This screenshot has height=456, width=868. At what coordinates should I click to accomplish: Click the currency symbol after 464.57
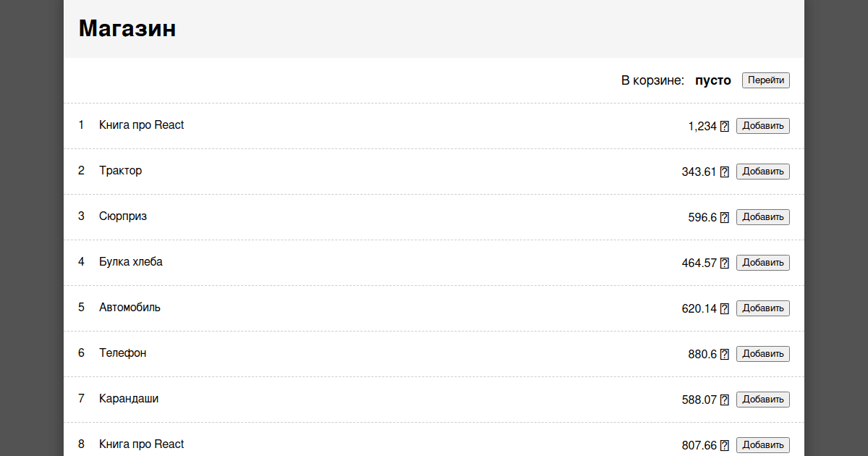725,263
